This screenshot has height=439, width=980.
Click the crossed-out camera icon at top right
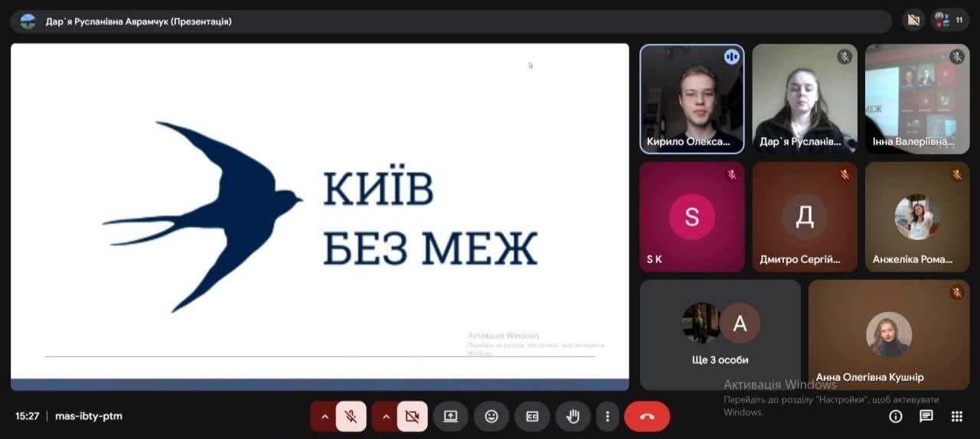tap(912, 20)
